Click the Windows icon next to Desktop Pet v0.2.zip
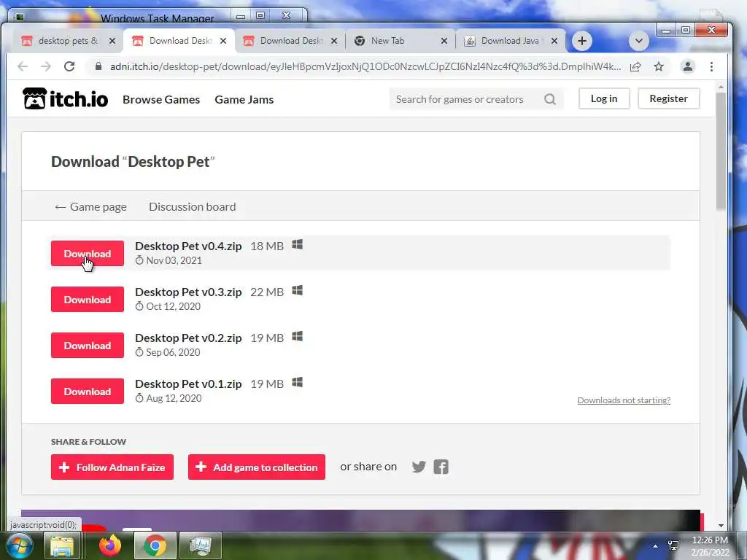The image size is (747, 560). pos(298,337)
